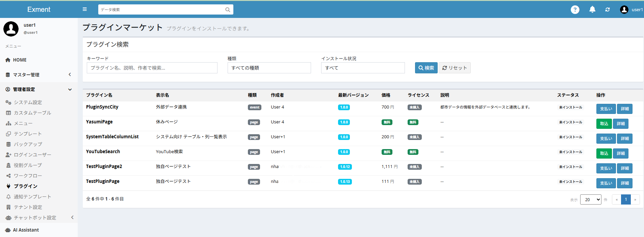Click the 休みページ display name
Screen dimensions: 644x237
point(167,122)
